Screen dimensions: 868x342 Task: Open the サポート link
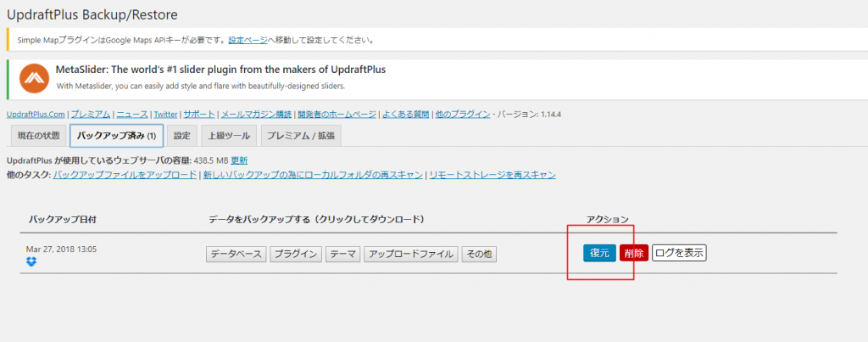(199, 115)
